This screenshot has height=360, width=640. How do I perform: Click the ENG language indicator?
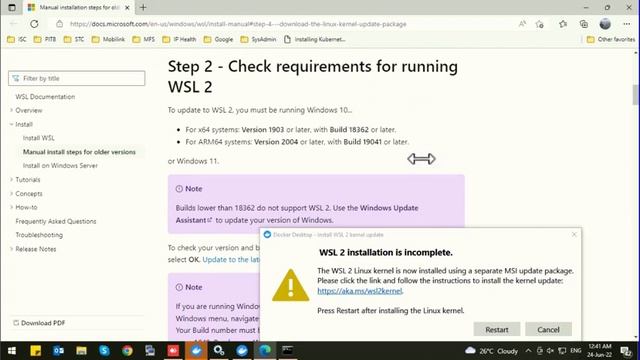point(576,351)
